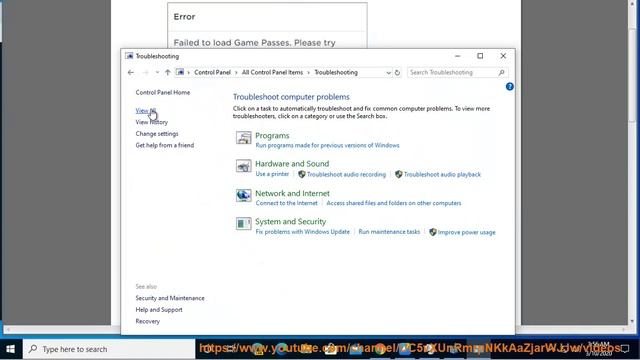
Task: Click the Use a printer link
Action: click(x=272, y=174)
